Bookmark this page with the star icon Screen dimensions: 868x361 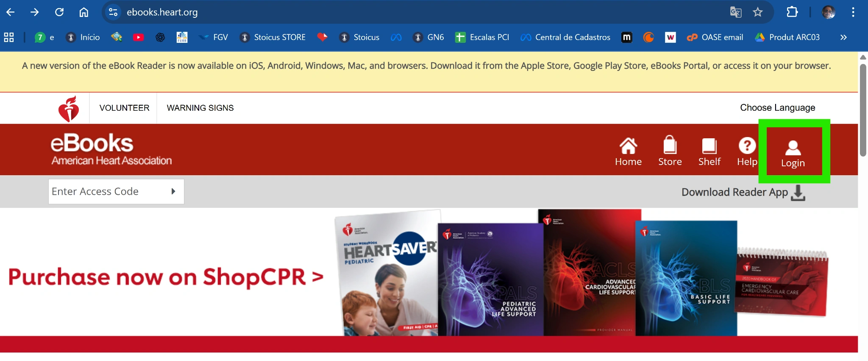tap(758, 12)
